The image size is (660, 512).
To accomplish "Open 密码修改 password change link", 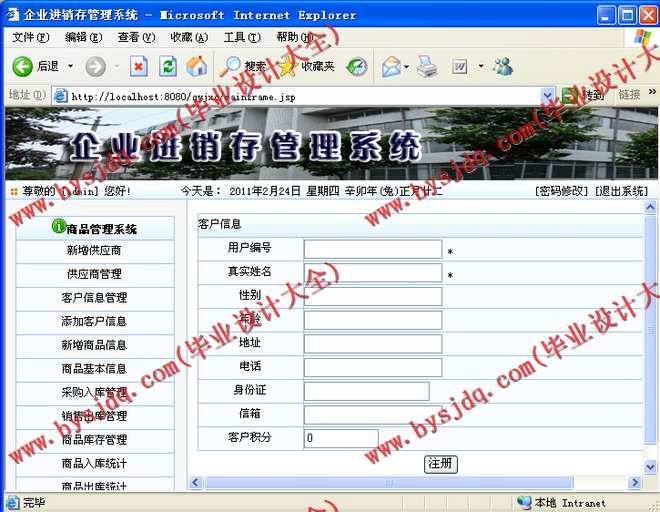I will [x=563, y=191].
